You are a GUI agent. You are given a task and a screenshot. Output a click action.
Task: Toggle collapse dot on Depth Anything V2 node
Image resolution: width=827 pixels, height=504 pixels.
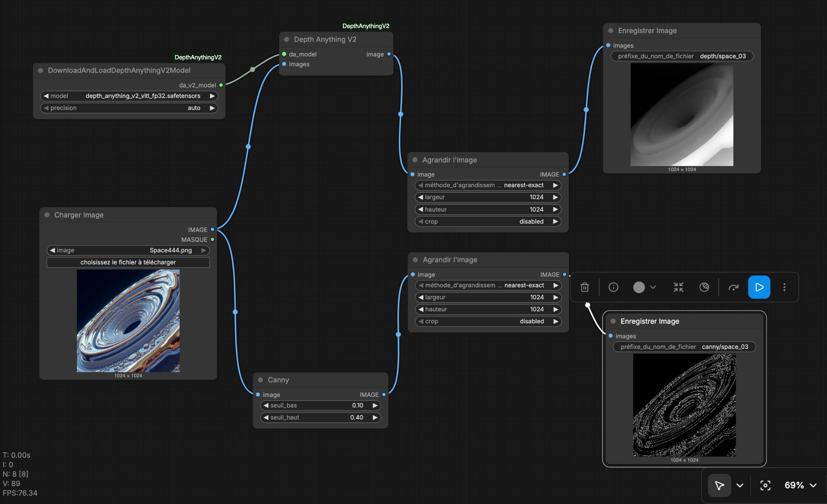286,39
